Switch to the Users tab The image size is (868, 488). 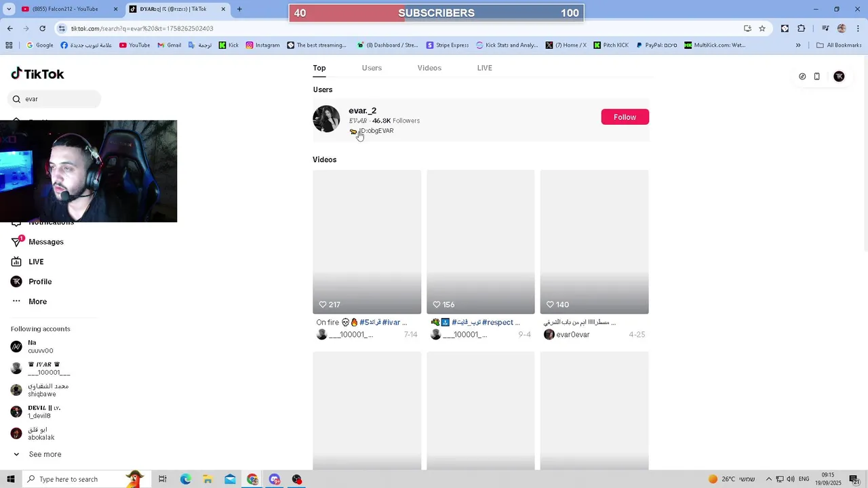coord(372,68)
